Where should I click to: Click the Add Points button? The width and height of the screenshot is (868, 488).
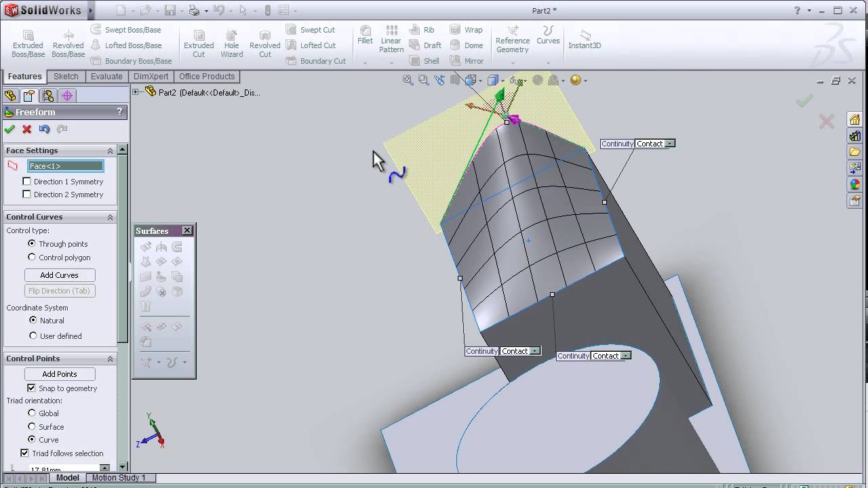point(60,374)
